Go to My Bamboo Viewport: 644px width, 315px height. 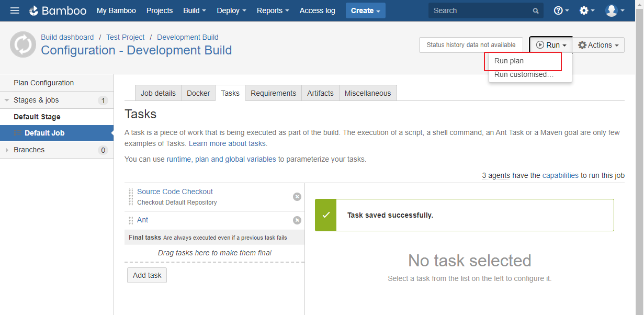tap(116, 10)
